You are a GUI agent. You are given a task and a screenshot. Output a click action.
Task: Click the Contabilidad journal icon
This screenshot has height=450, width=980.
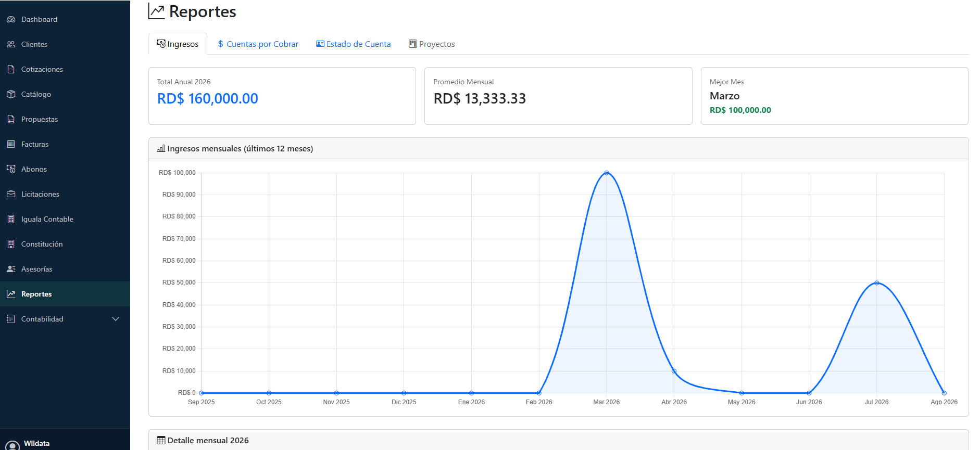(x=11, y=319)
